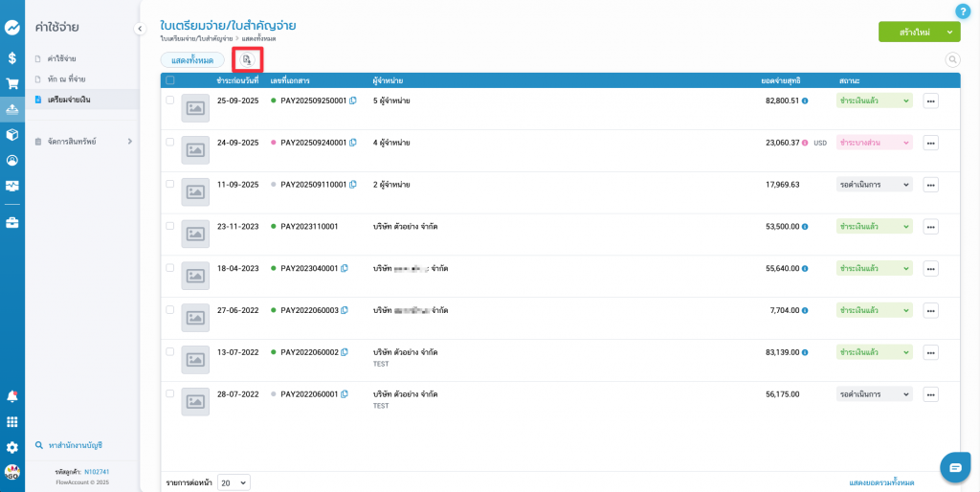The width and height of the screenshot is (980, 492).
Task: Check the row dated 11-09-2025
Action: pos(170,184)
